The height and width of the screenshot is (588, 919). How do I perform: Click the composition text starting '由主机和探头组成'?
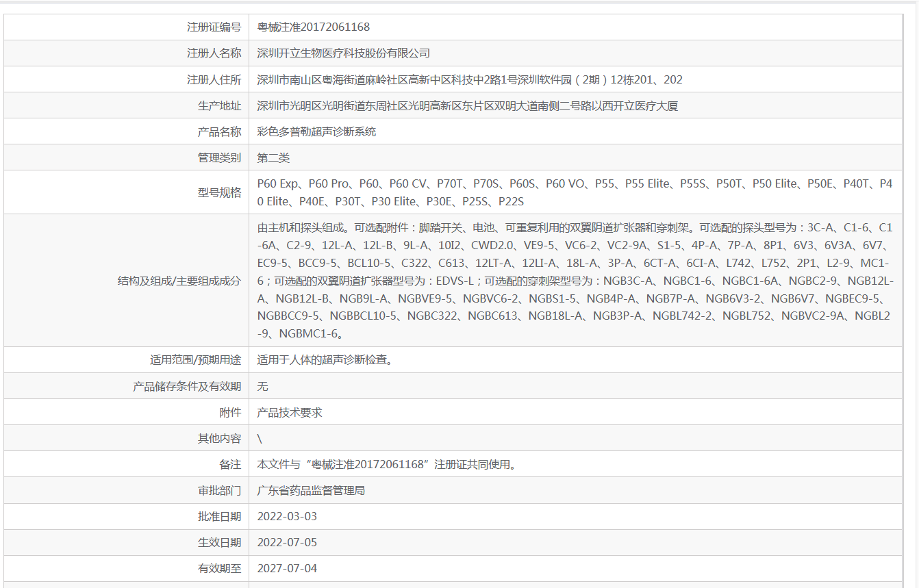(x=575, y=281)
